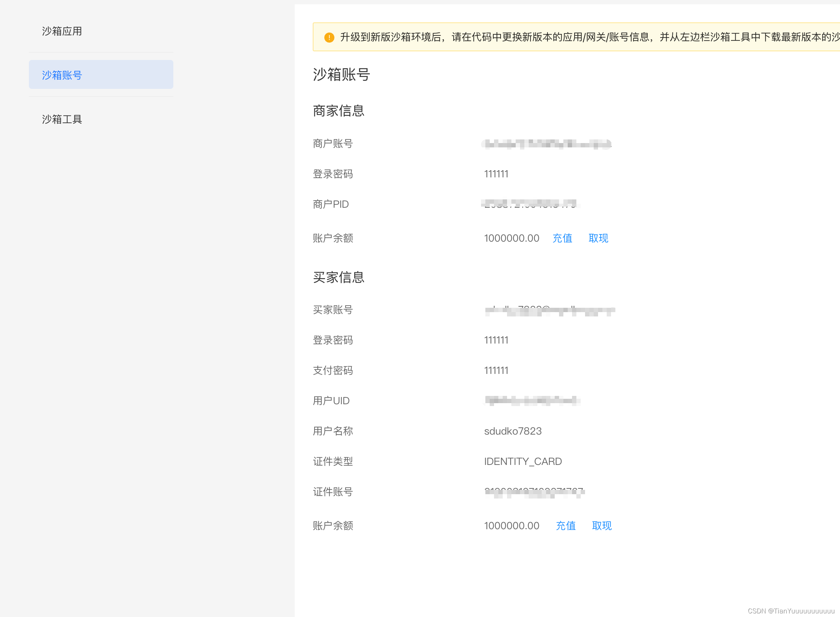Image resolution: width=840 pixels, height=617 pixels.
Task: Click the orange warning icon in banner
Action: 329,37
